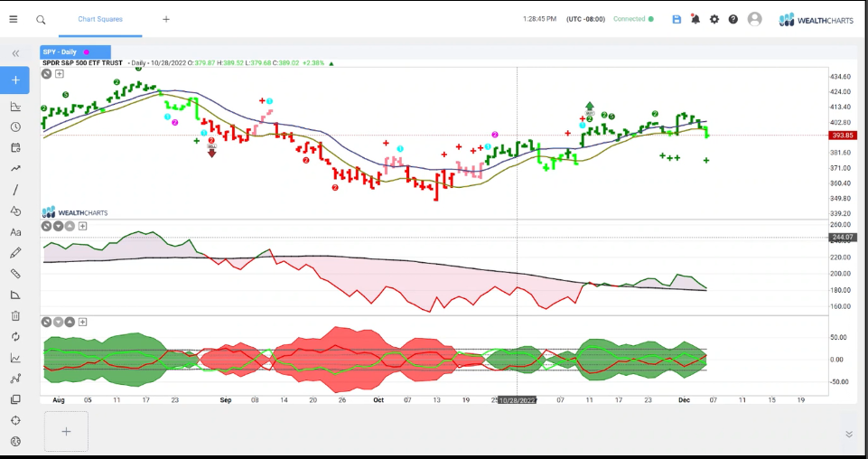The image size is (868, 459).
Task: Click the 1:28:45 PM clock
Action: [x=540, y=19]
